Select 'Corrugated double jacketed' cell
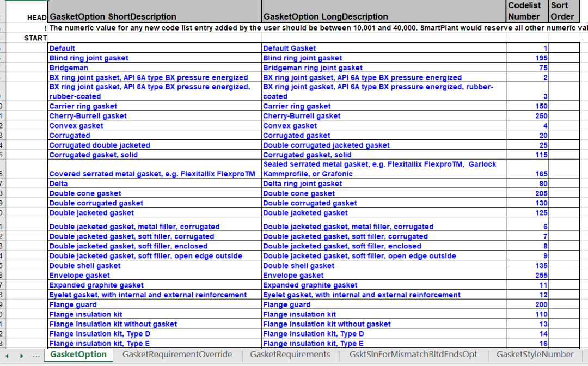 [x=155, y=145]
